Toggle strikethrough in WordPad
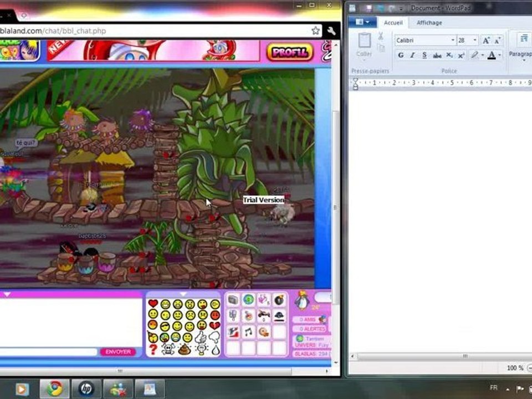532x399 pixels. (x=437, y=55)
